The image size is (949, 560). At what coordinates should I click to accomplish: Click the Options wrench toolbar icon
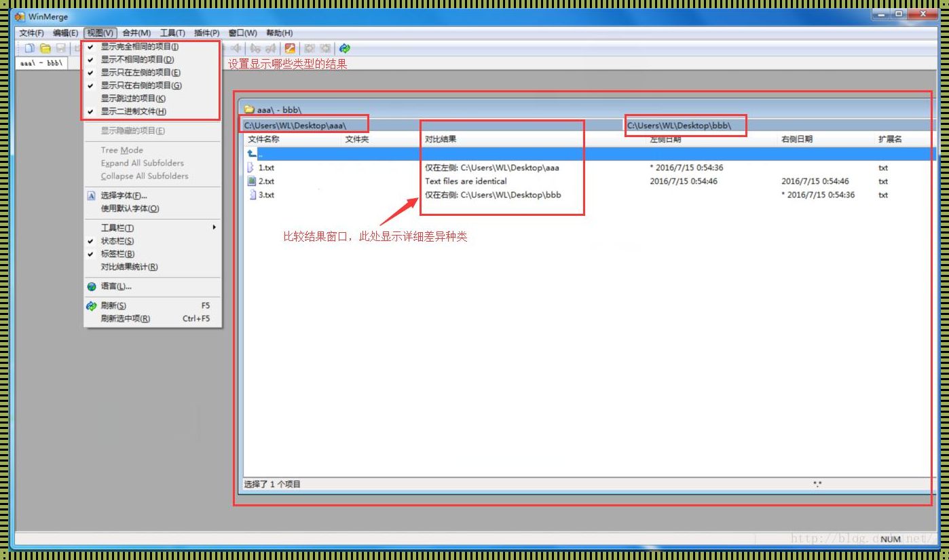point(290,48)
